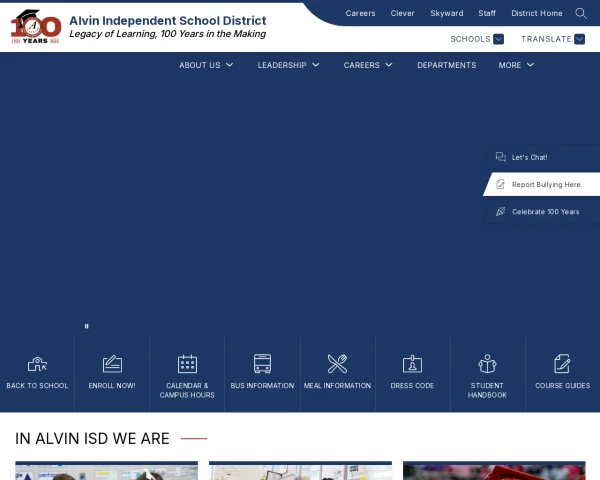The width and height of the screenshot is (600, 480).
Task: Open Calendar & Campus Hours icon
Action: (x=187, y=364)
